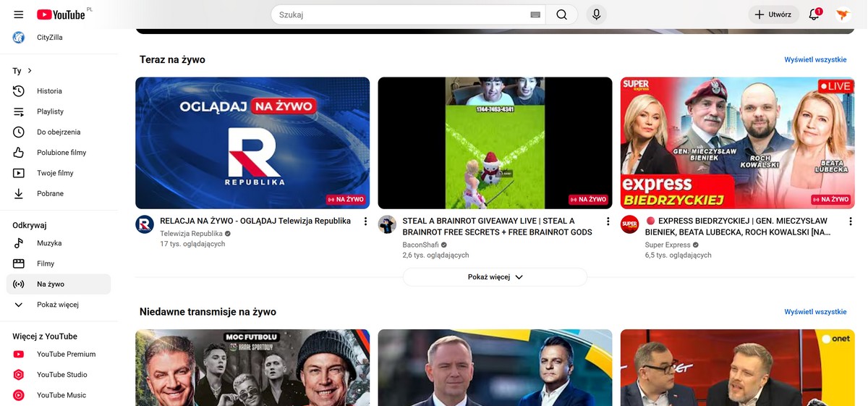Expand sidebar with Pokaż więcej
This screenshot has width=868, height=406.
coord(59,305)
